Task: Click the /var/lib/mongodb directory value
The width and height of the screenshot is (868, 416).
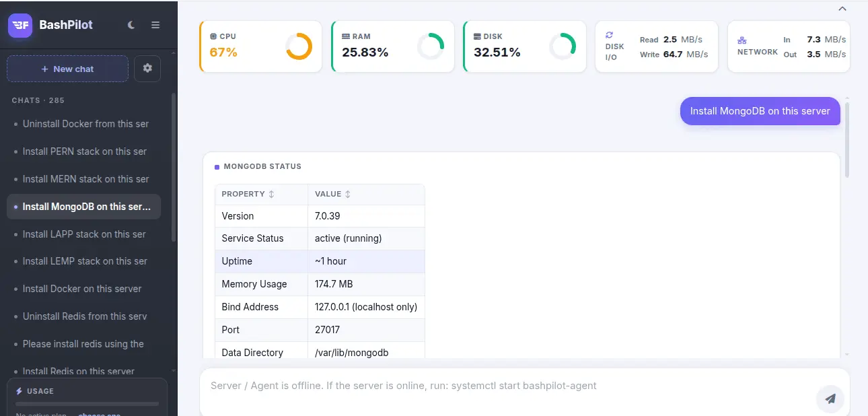Action: click(352, 353)
